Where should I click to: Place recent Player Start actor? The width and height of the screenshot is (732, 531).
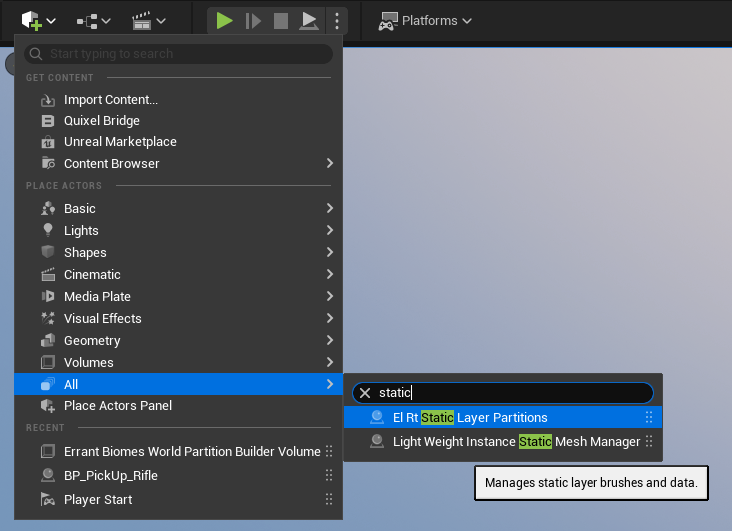click(178, 499)
